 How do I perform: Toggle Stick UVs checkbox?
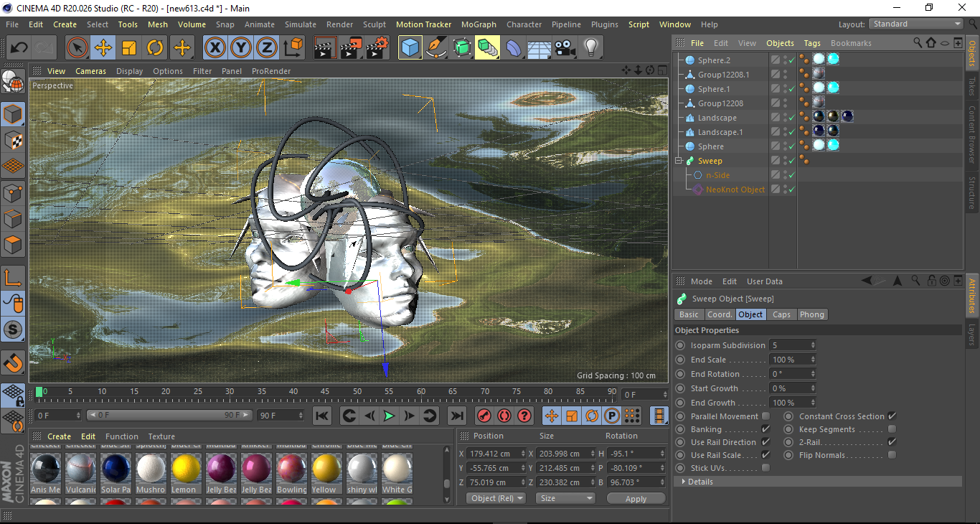(x=765, y=468)
